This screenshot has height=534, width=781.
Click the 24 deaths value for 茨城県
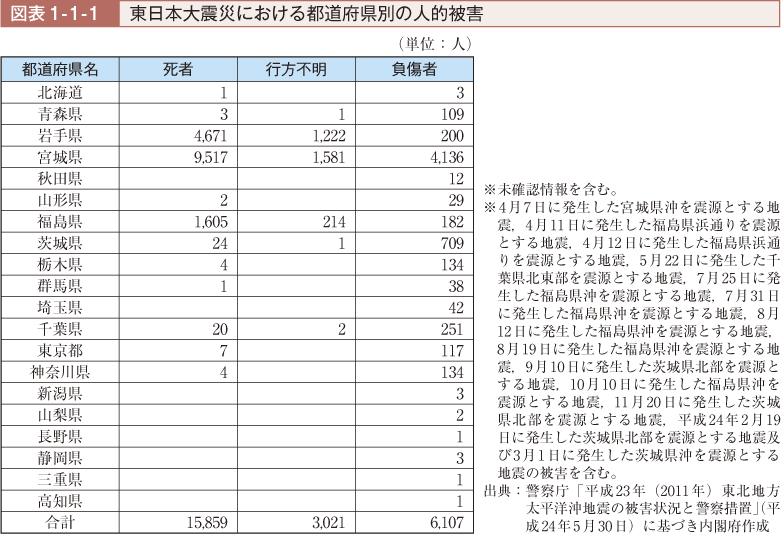tap(220, 243)
